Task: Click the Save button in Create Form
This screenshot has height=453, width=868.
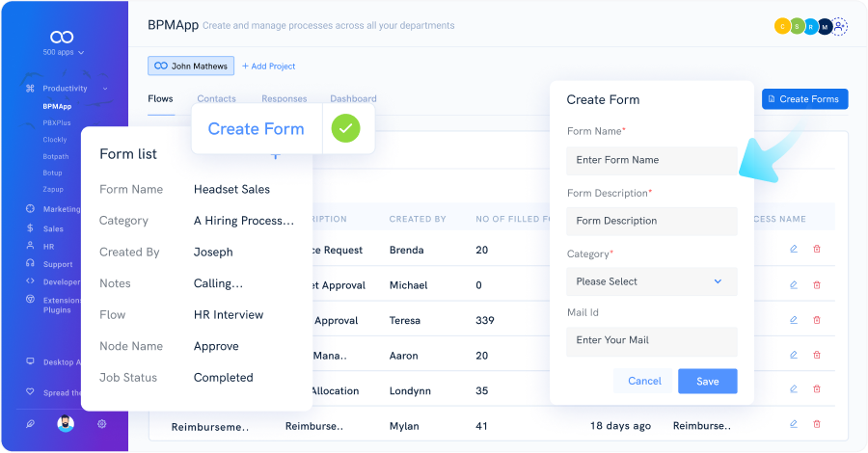Action: coord(708,381)
